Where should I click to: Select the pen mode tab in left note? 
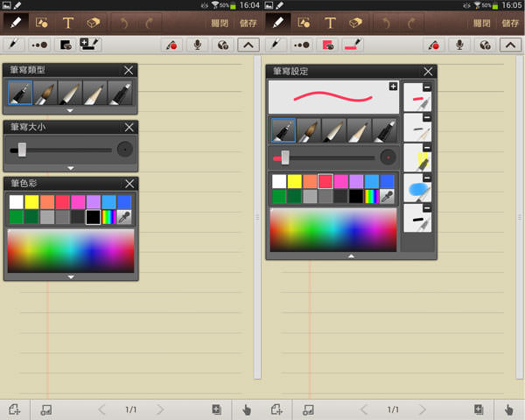tap(15, 21)
